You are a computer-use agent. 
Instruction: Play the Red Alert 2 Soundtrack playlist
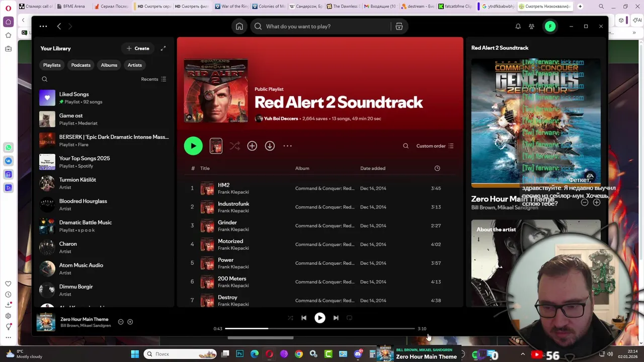(x=193, y=146)
